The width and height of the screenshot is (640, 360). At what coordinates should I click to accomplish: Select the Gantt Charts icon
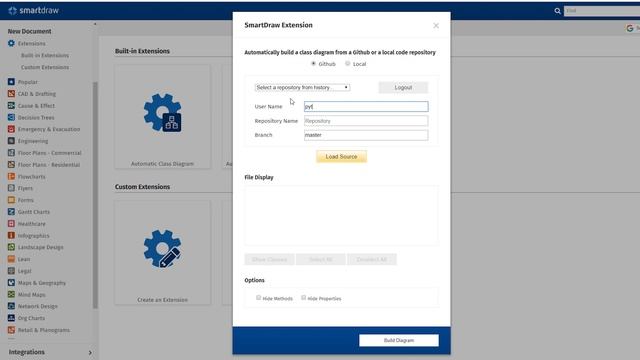[x=11, y=212]
